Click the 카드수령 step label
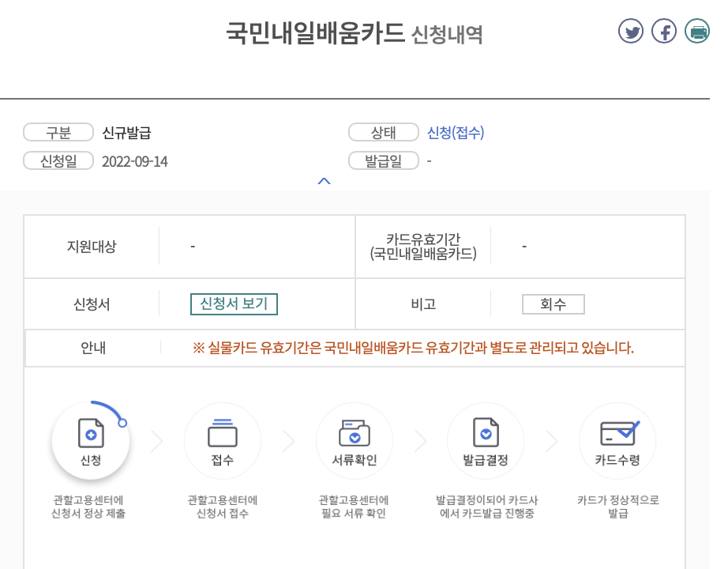 coord(617,460)
